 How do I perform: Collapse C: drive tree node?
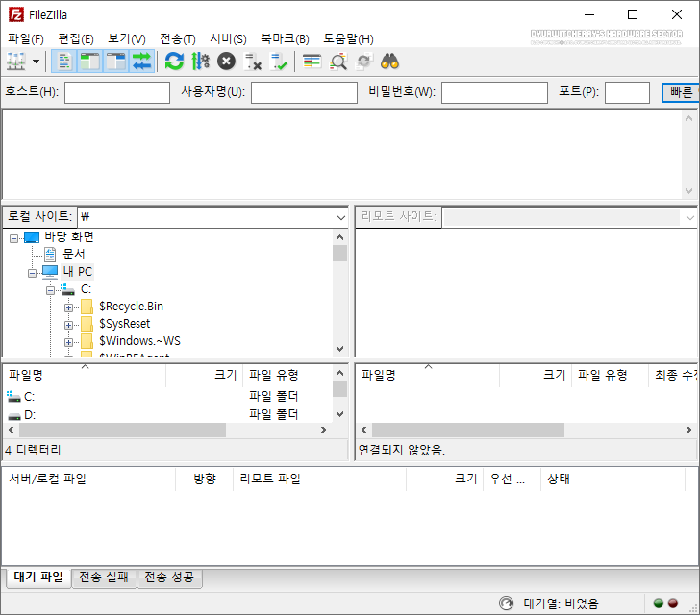click(x=50, y=290)
